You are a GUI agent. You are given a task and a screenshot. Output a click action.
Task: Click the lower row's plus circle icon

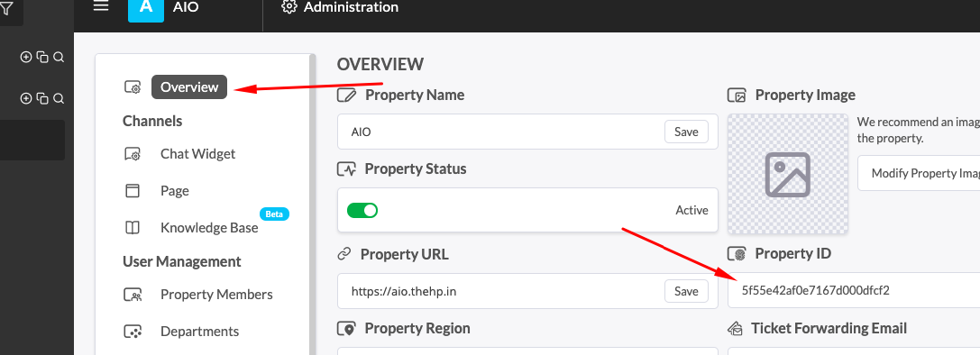(25, 98)
